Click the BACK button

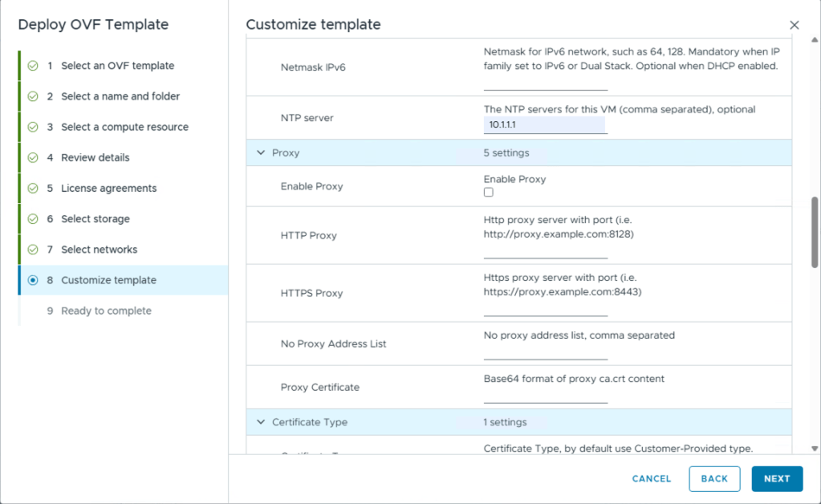[x=714, y=479]
